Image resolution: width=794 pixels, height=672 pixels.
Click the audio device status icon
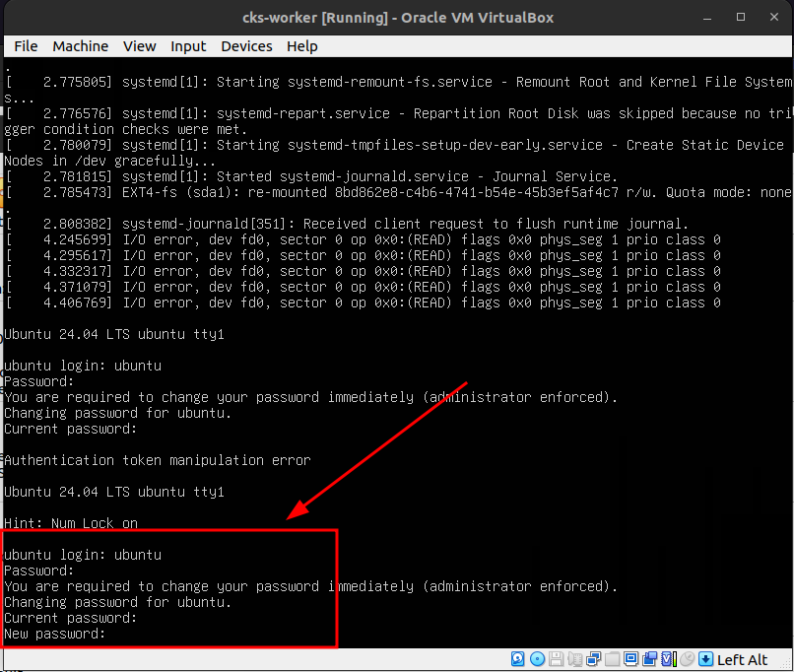[x=575, y=659]
